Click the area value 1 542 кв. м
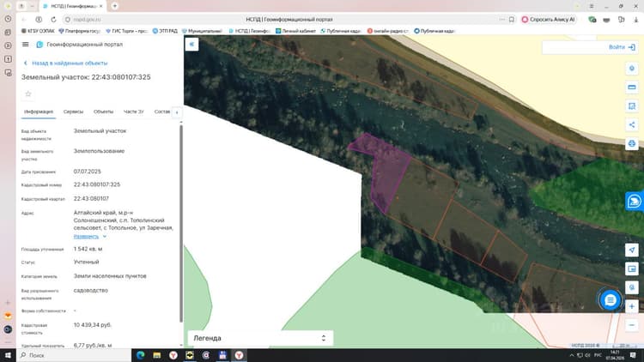644x362 pixels. [88, 249]
